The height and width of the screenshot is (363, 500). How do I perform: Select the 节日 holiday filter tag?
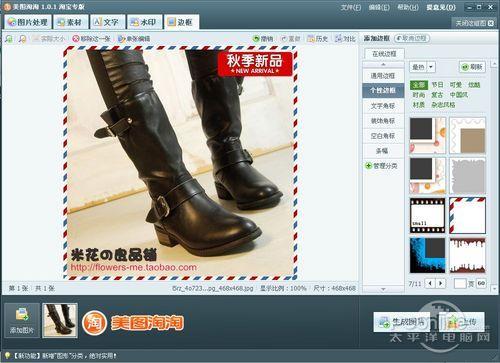pyautogui.click(x=437, y=85)
